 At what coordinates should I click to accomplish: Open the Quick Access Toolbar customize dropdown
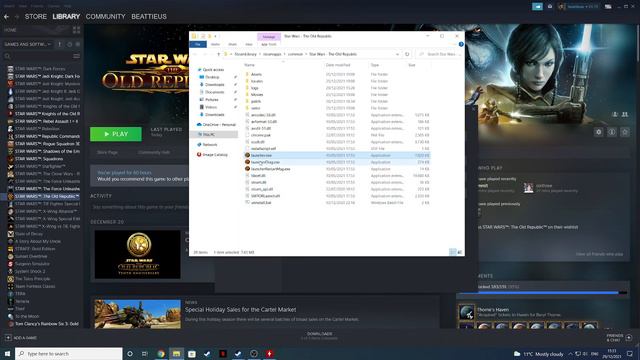(216, 36)
